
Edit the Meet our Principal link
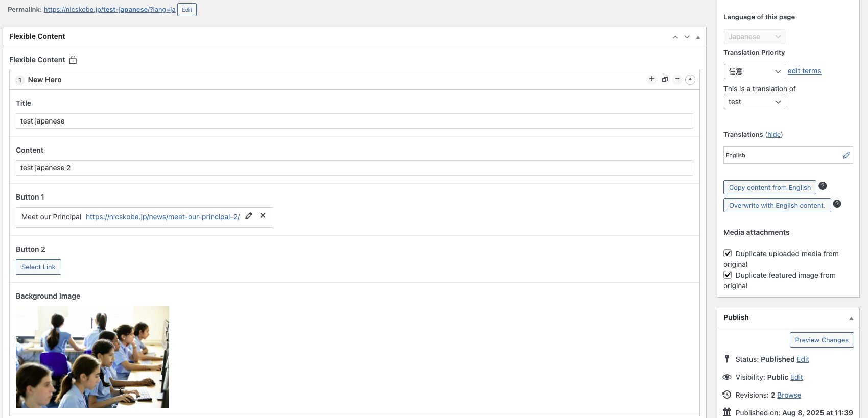tap(249, 216)
